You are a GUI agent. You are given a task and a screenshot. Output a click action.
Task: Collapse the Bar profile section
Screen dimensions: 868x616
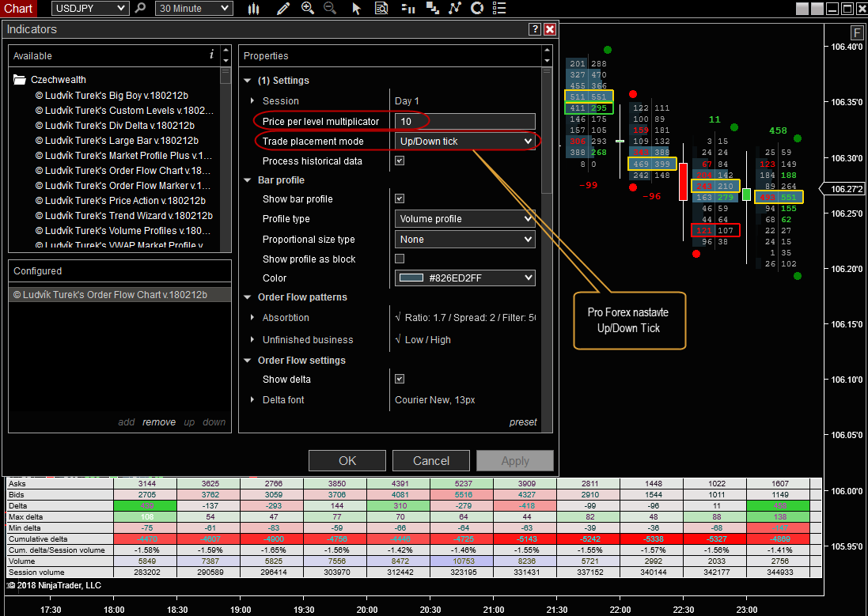[x=248, y=180]
